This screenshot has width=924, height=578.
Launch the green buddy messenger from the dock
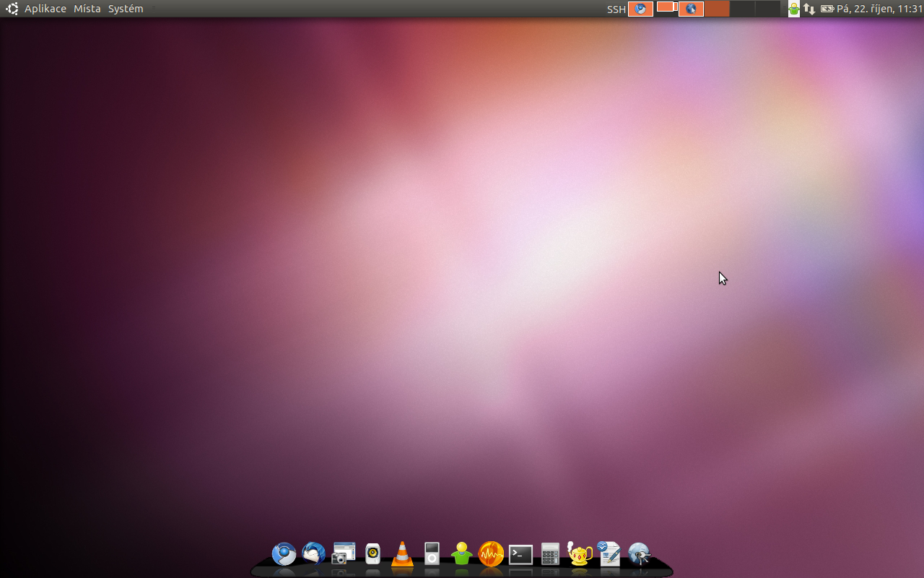[461, 553]
